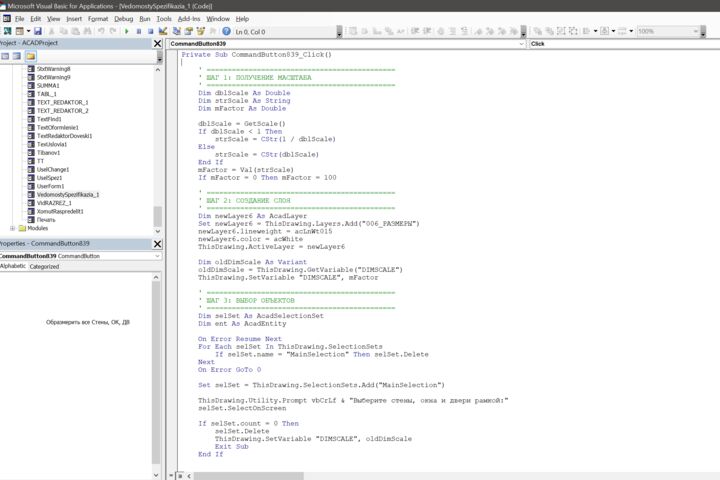Click the blue Help question mark icon
The width and height of the screenshot is (720, 480).
(x=226, y=31)
